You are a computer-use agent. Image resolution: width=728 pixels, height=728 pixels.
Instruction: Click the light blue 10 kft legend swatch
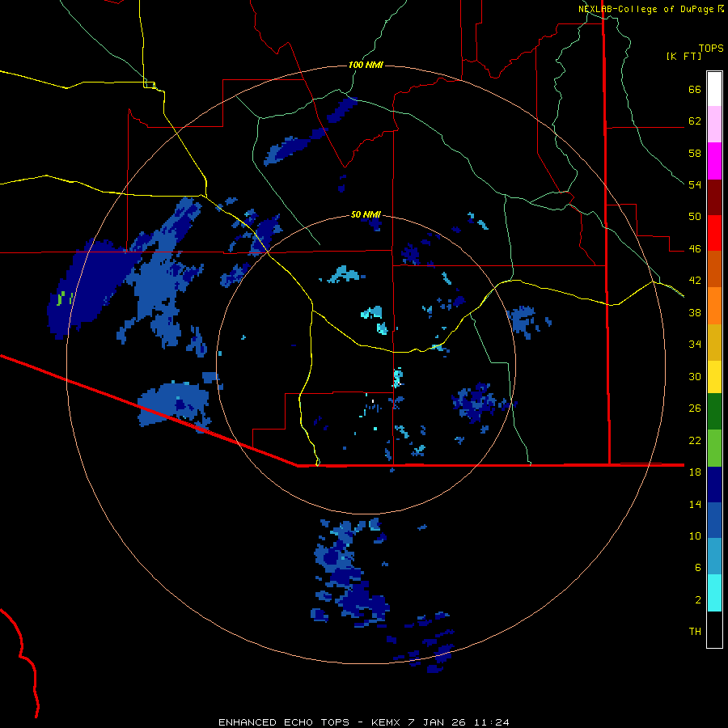(x=714, y=557)
